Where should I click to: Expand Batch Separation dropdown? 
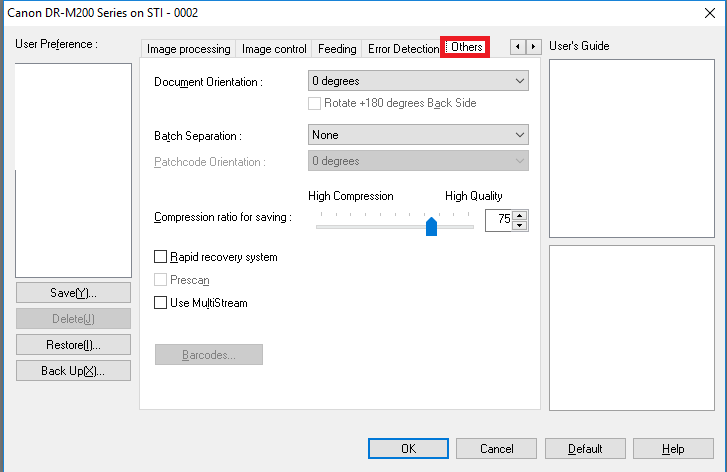(x=418, y=135)
